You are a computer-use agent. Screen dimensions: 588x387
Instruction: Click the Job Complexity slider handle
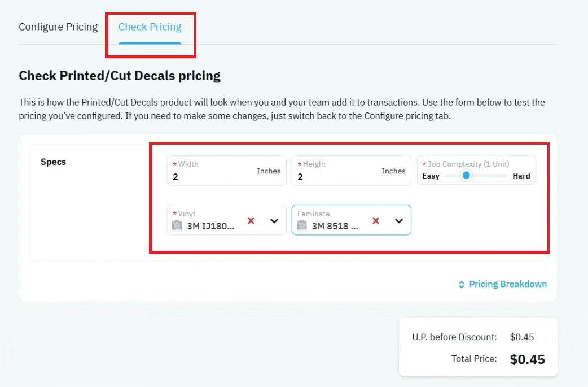466,175
